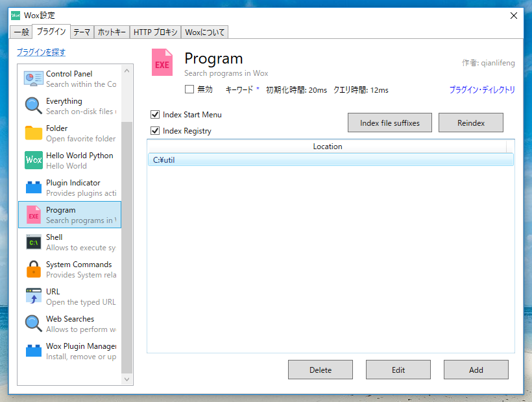Open the Woxについて tab
This screenshot has height=402, width=532.
click(x=204, y=32)
